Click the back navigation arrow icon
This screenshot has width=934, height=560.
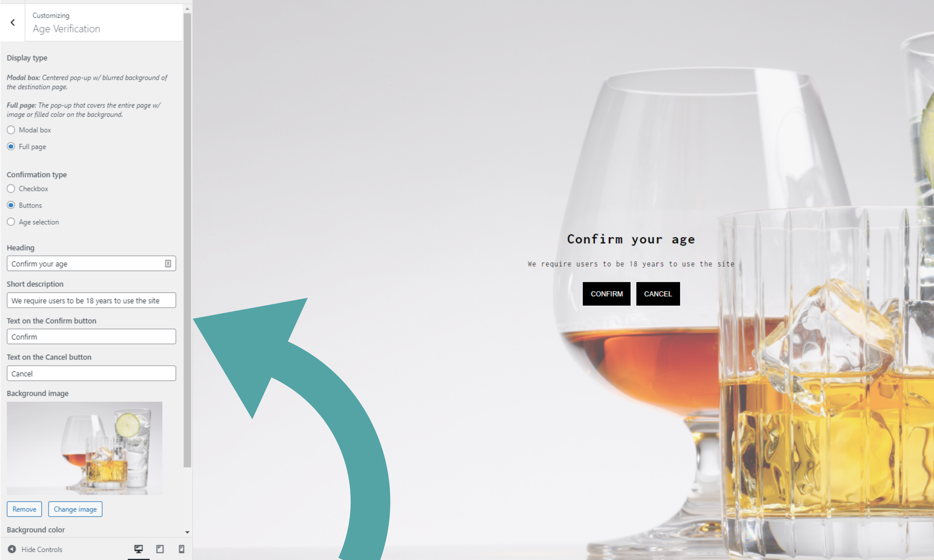(13, 23)
